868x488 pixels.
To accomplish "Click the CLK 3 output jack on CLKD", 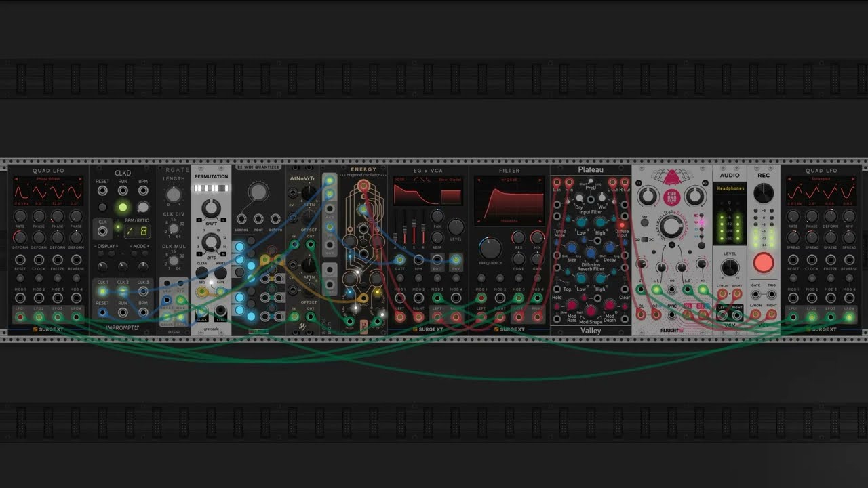I will [x=143, y=291].
